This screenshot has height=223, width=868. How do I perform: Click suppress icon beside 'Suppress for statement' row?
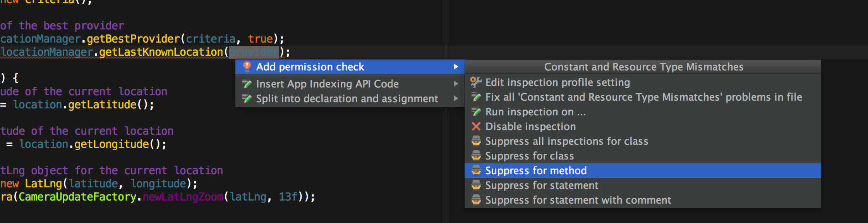click(x=476, y=185)
